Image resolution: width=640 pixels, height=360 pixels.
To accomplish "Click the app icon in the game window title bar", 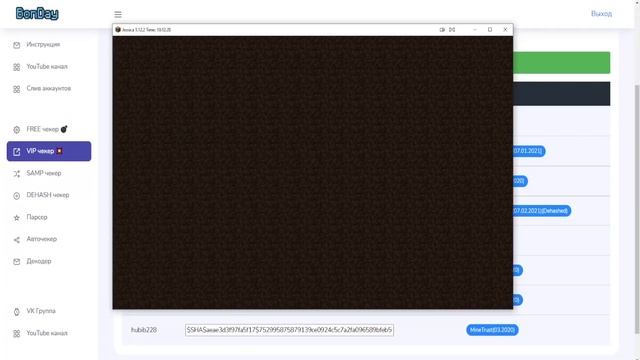I will coord(118,30).
